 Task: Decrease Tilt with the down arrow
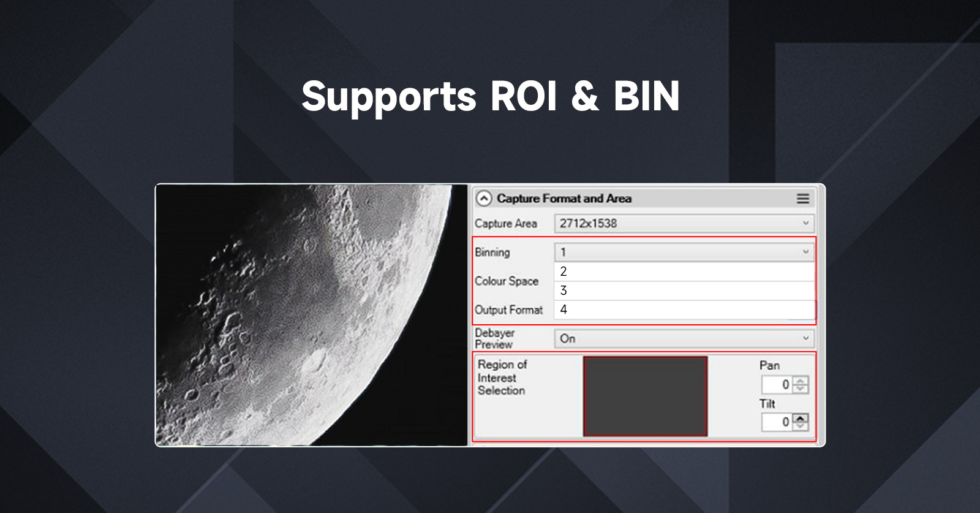801,426
